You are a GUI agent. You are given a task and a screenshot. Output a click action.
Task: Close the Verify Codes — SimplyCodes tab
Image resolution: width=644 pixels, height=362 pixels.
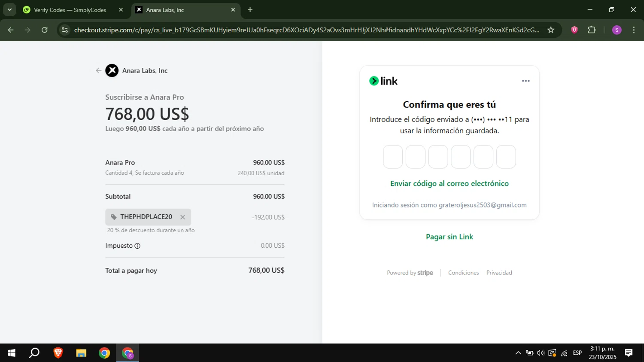[x=121, y=10]
